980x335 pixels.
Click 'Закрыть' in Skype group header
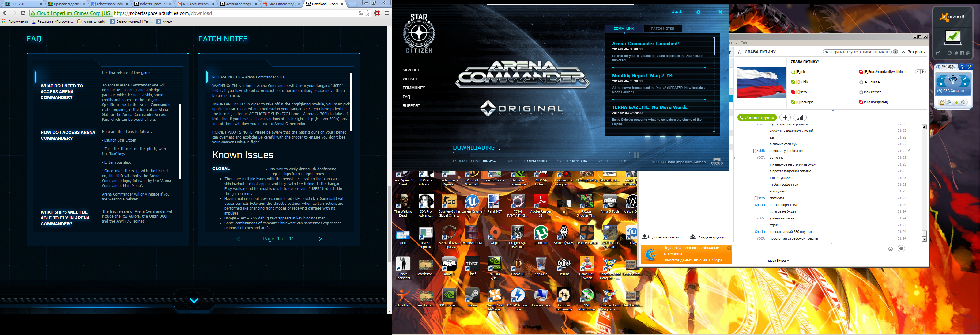914,52
